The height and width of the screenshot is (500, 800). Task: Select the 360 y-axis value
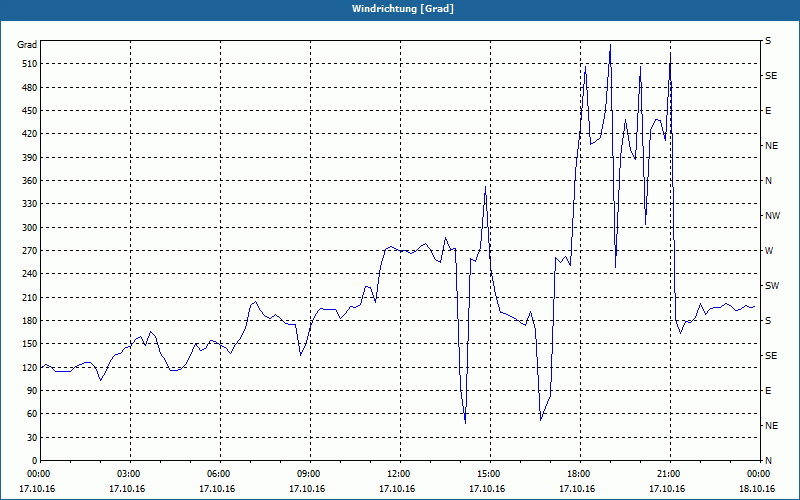[30, 181]
